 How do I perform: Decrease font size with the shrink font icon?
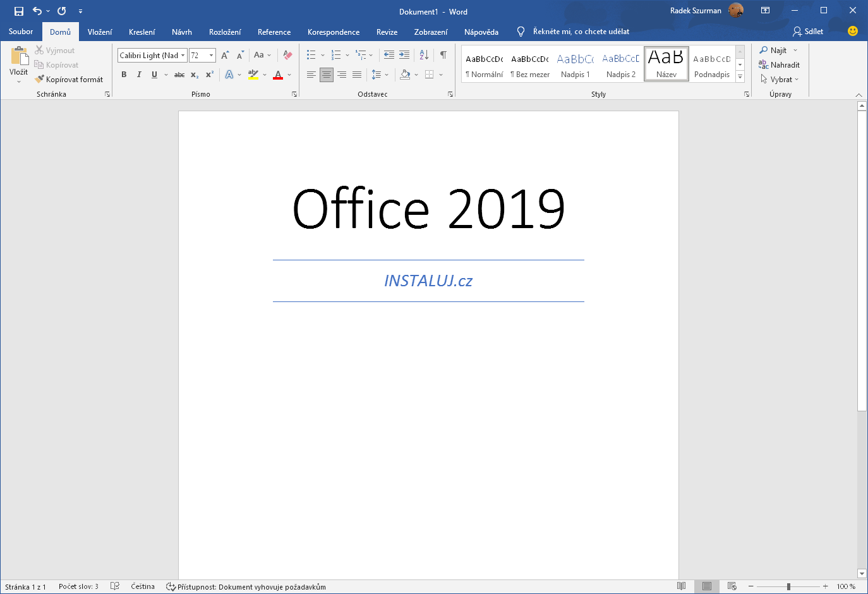click(240, 55)
